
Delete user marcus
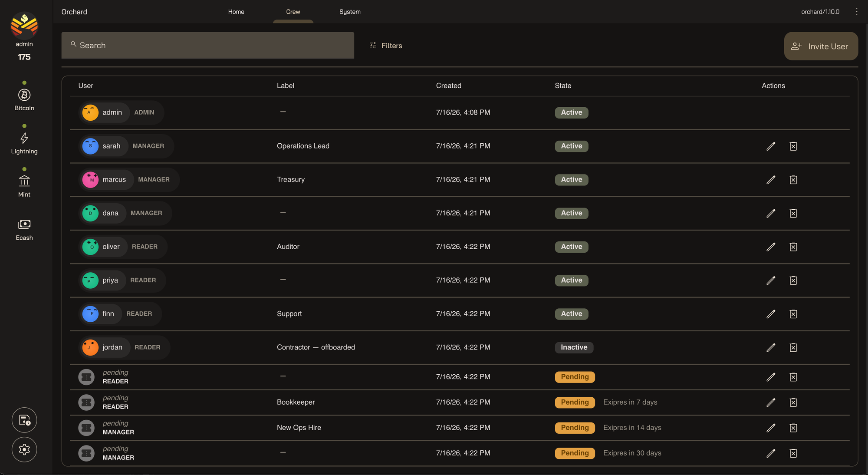(793, 180)
